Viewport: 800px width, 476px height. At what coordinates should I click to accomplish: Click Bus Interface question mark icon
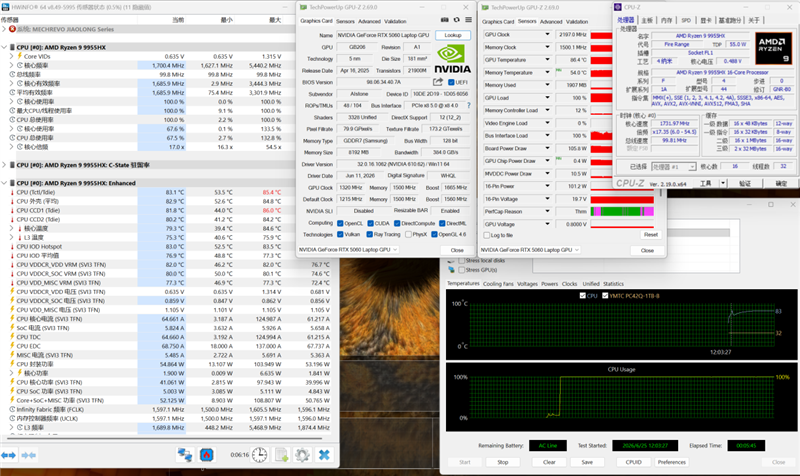click(468, 106)
